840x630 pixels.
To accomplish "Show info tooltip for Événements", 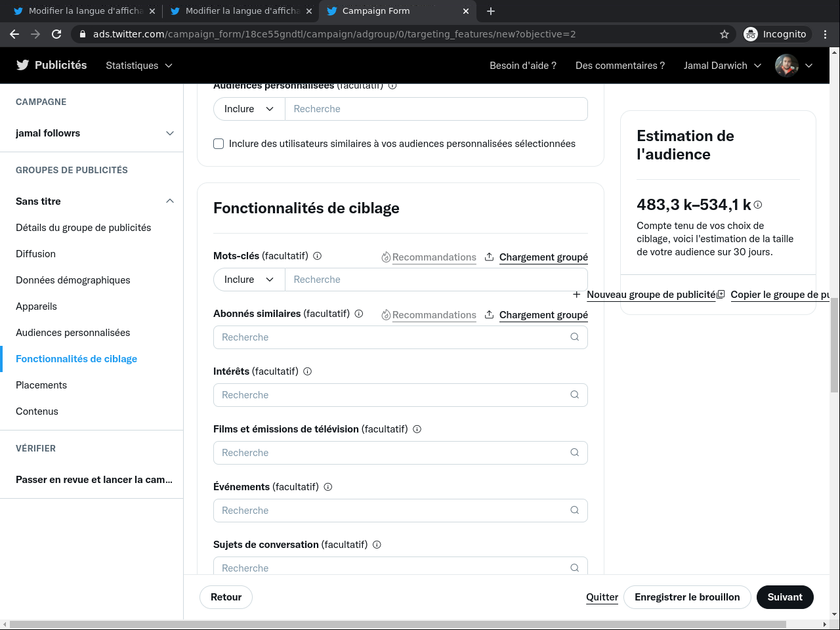I will 328,487.
